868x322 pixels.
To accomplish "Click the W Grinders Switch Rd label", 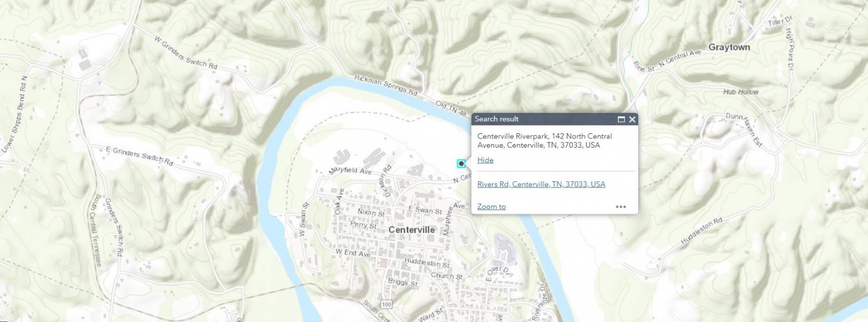I will tap(185, 53).
